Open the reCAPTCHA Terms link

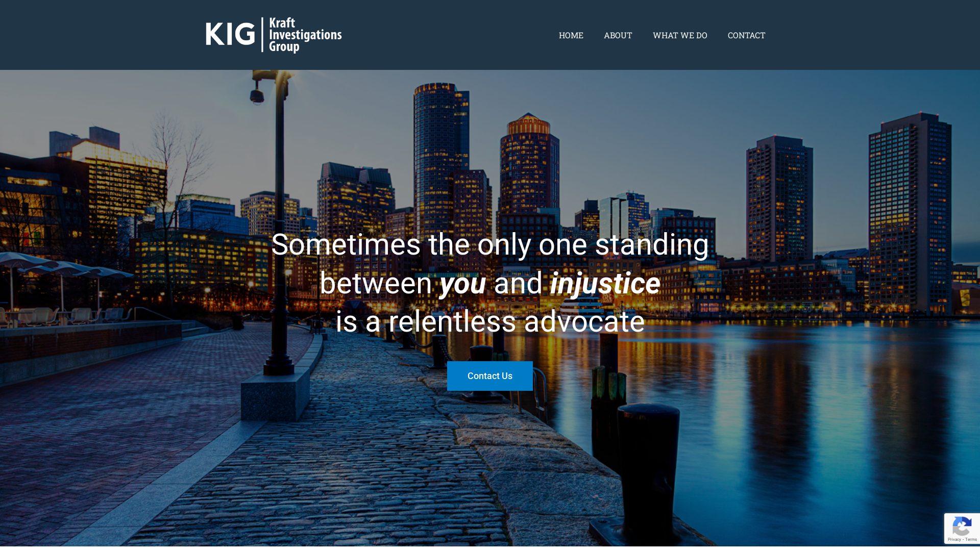click(971, 539)
